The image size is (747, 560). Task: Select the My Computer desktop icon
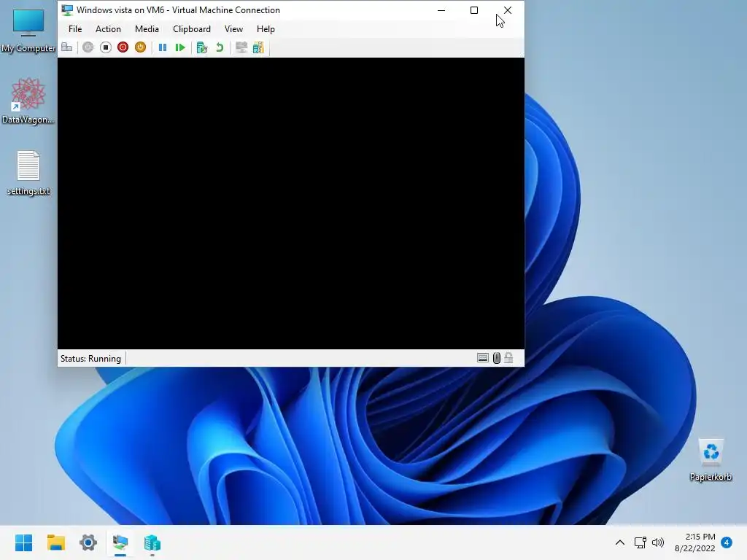(x=28, y=31)
